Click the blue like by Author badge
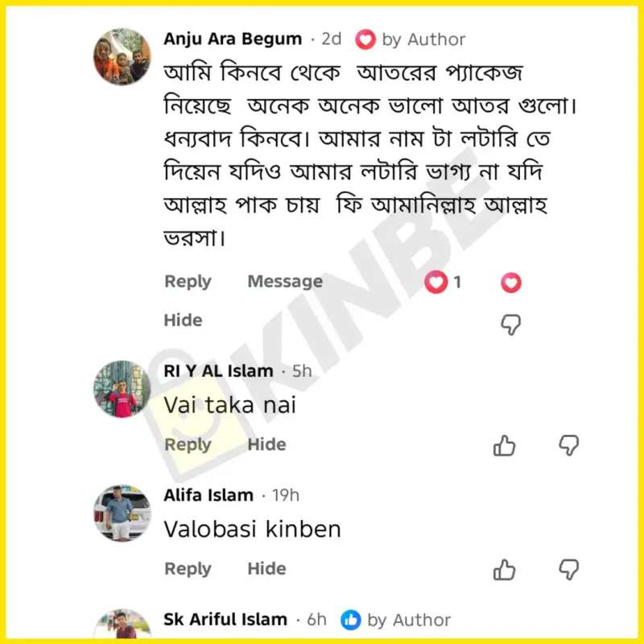The height and width of the screenshot is (644, 644). (x=395, y=620)
